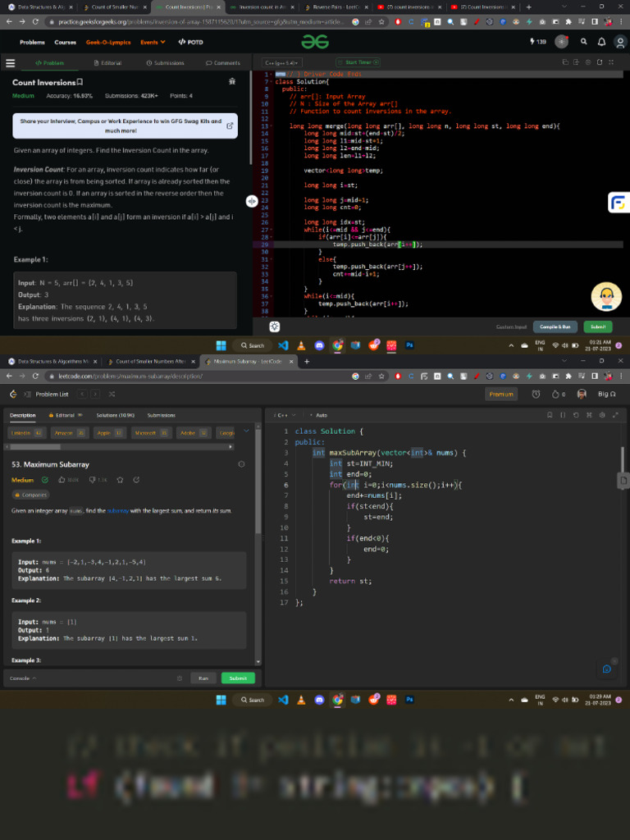The height and width of the screenshot is (840, 630).
Task: Dislike Maximum Subarray problem thumbs-down
Action: point(92,480)
